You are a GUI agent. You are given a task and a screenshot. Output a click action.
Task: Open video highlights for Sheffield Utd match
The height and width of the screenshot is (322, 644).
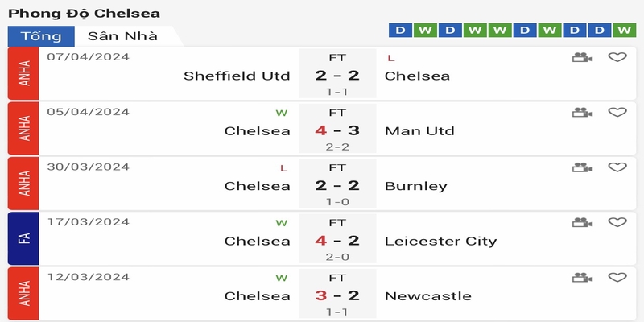[x=582, y=57]
